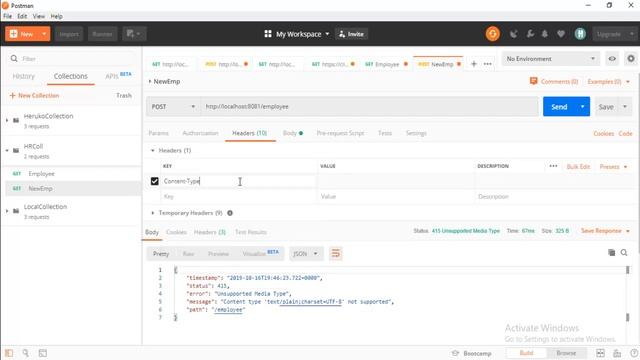Click the headers column options ellipsis
Image resolution: width=640 pixels, height=360 pixels.
553,166
